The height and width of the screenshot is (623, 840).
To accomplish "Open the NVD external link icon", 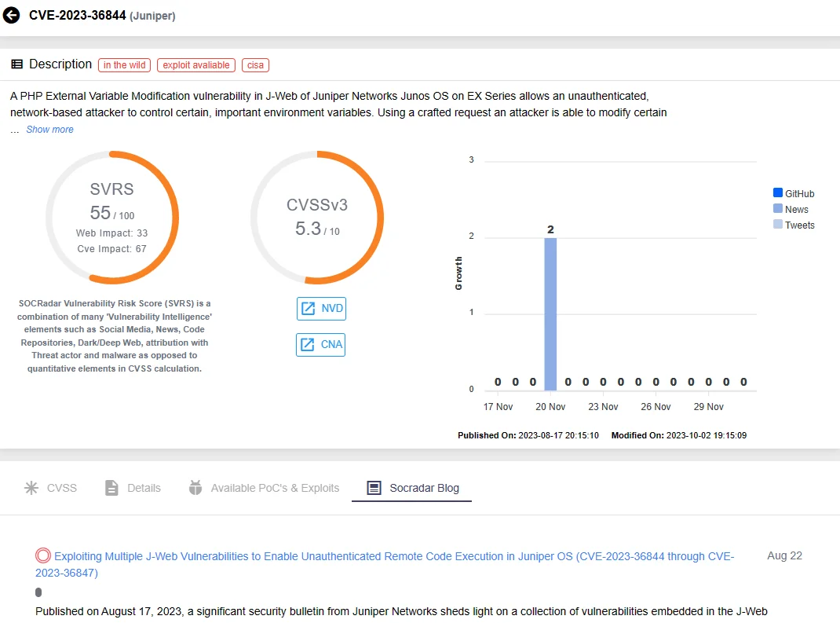I will point(308,308).
